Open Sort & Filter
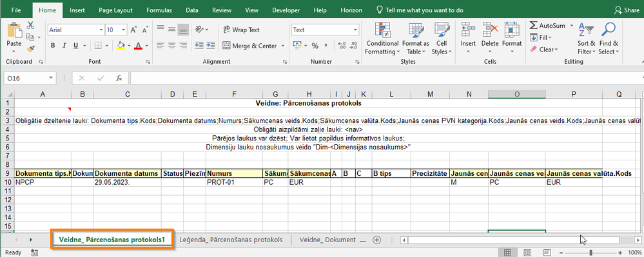 click(586, 39)
